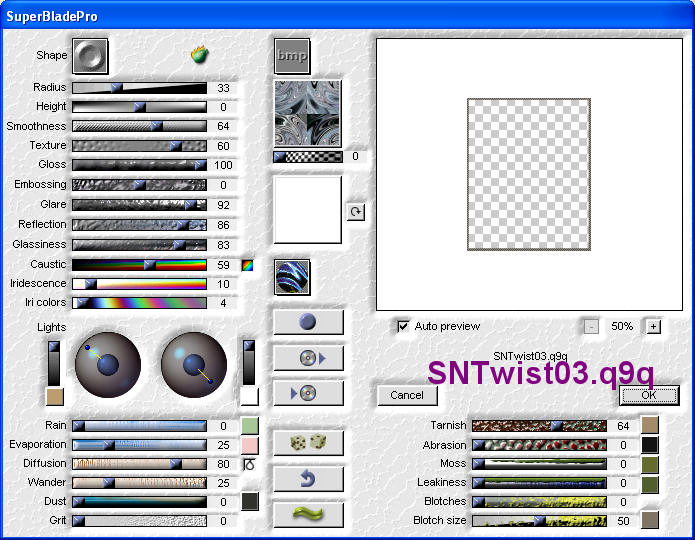
Task: Click the right light brightness slider
Action: tap(249, 362)
